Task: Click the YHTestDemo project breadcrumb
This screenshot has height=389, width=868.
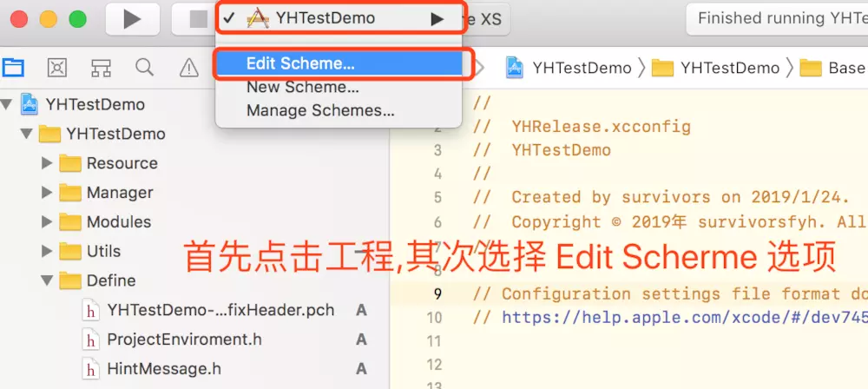Action: click(x=582, y=68)
